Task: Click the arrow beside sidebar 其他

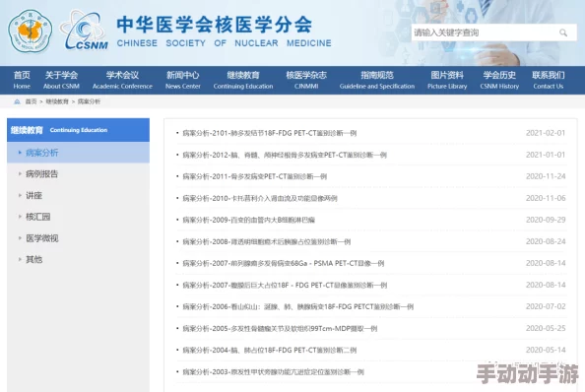Action: (20, 260)
